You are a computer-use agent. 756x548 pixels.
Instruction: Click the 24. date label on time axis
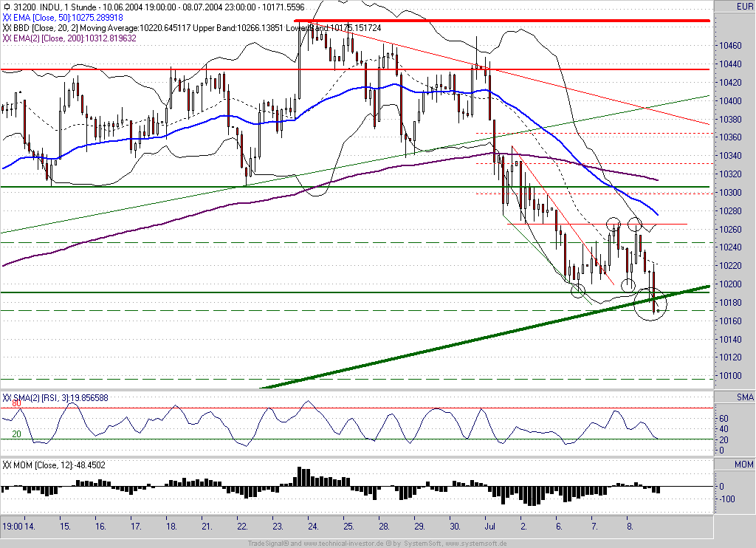click(313, 527)
